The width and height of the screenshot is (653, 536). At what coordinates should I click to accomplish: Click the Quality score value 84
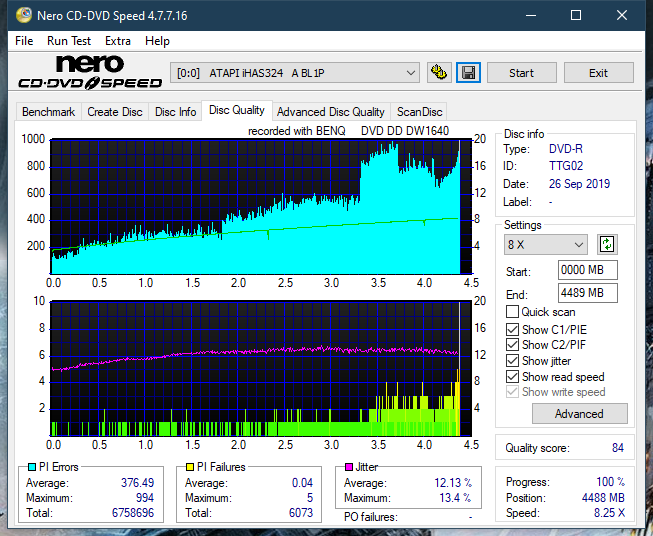618,448
